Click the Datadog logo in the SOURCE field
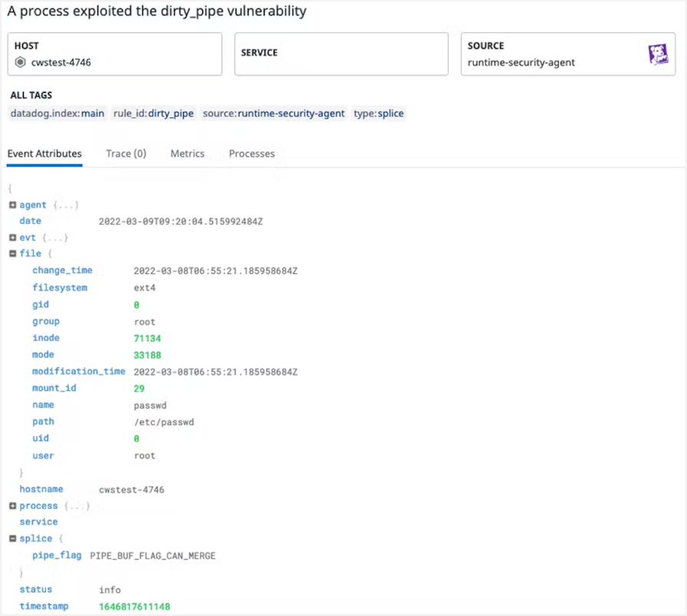The width and height of the screenshot is (687, 616). click(x=658, y=54)
